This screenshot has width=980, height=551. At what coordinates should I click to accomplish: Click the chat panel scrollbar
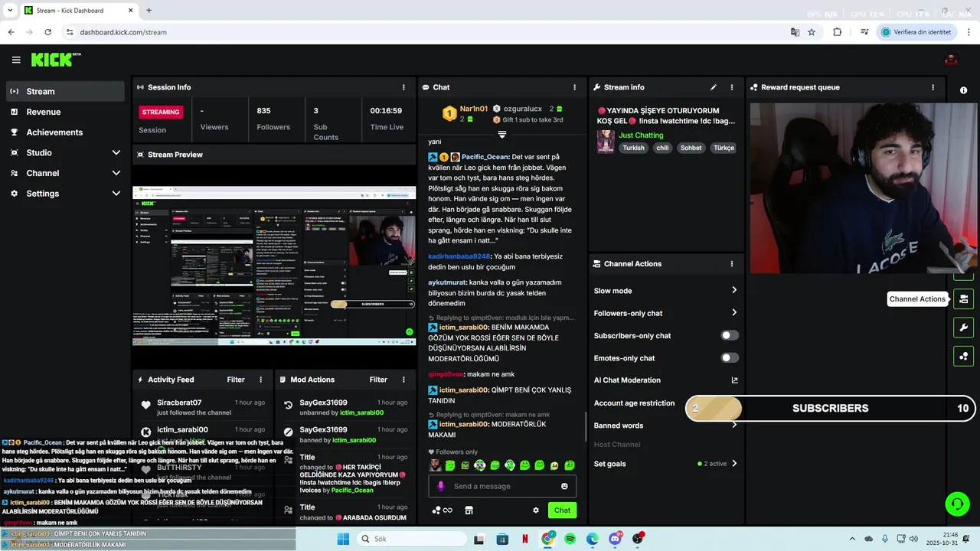point(585,427)
